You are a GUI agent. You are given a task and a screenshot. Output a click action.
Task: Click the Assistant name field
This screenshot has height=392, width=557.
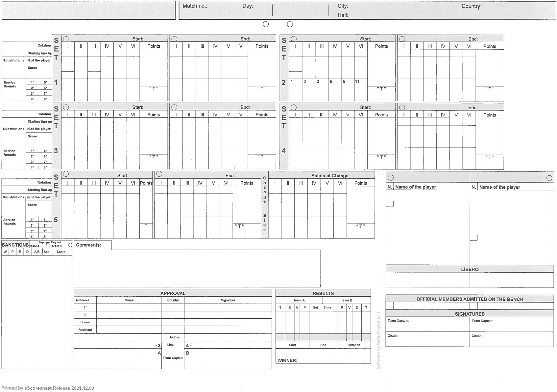(x=129, y=330)
